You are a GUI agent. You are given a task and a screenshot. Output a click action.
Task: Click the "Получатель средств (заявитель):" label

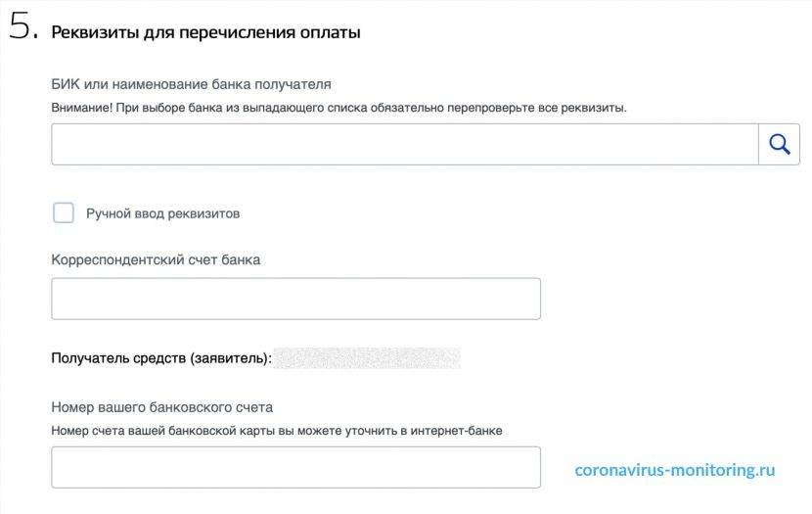pos(160,358)
